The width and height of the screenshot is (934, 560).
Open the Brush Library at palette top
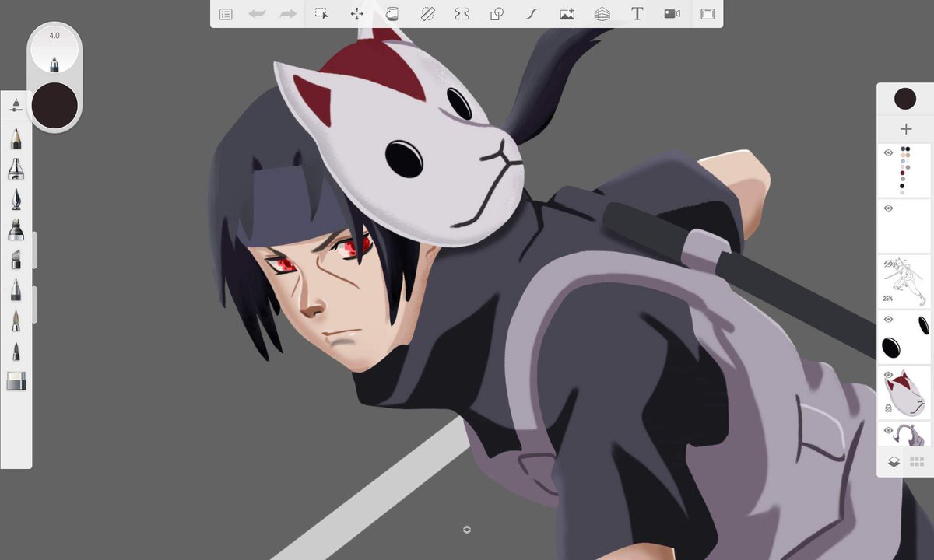click(16, 105)
